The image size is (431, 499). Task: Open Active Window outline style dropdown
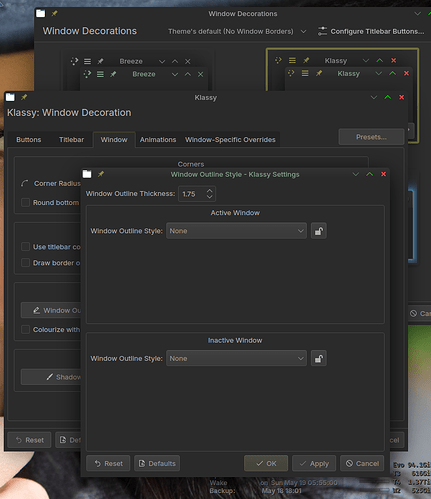coord(236,231)
